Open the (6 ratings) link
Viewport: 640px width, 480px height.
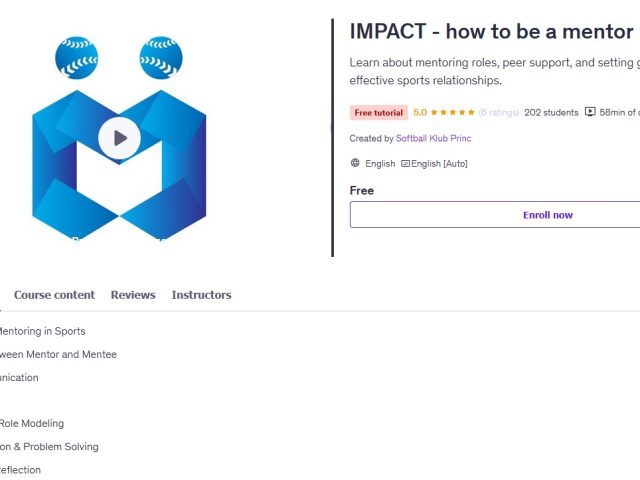[x=498, y=113]
